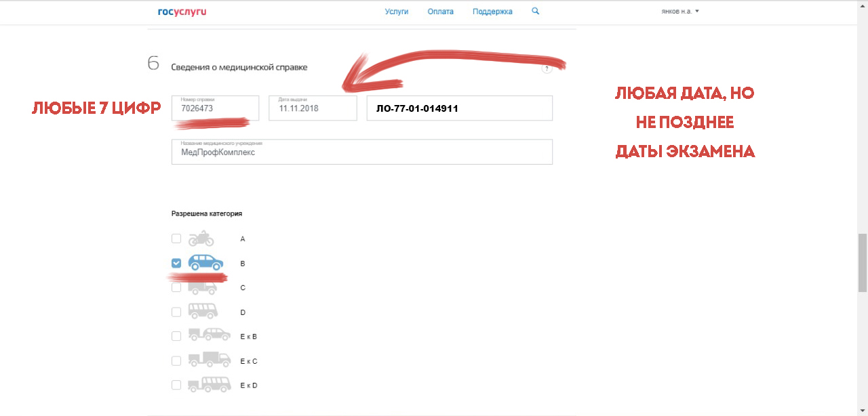
Task: Click the blue car category B icon
Action: tap(205, 263)
